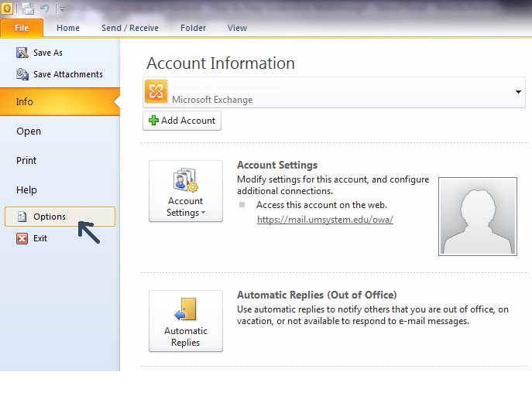The width and height of the screenshot is (532, 396).
Task: Click the Outlook application icon in title bar
Action: (7, 9)
